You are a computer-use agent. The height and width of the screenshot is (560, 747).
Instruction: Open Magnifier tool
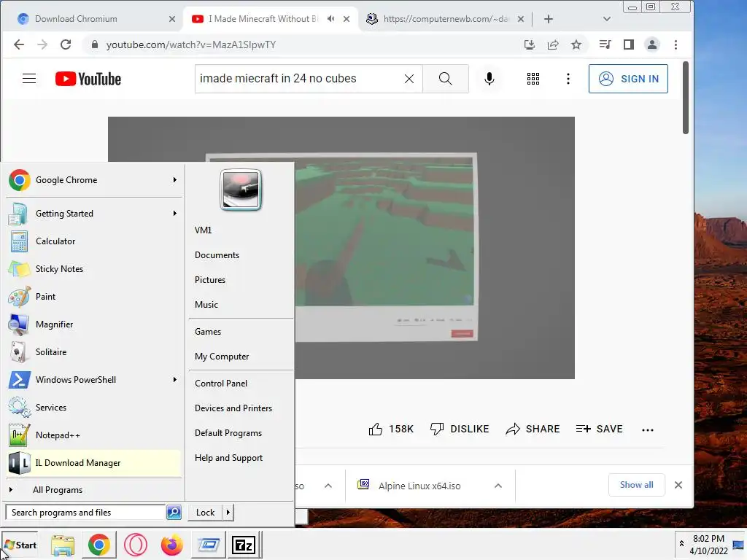[93, 324]
